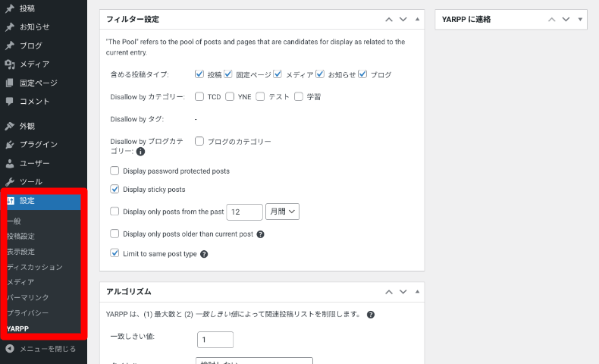Image resolution: width=599 pixels, height=364 pixels.
Task: Open YARPP settings submenu
Action: click(x=17, y=328)
